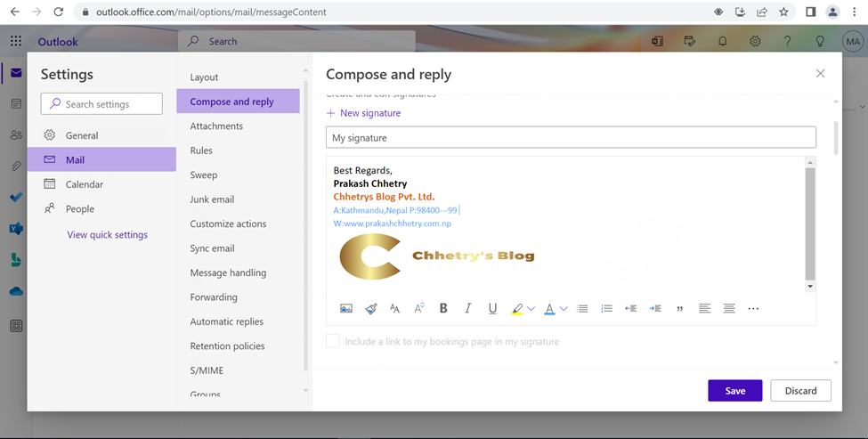This screenshot has width=868, height=439.
Task: Open Junk email settings
Action: click(238, 199)
